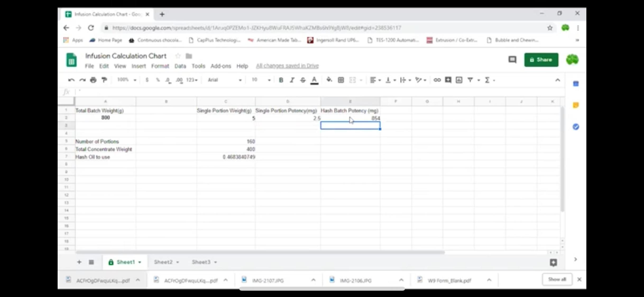Image resolution: width=644 pixels, height=297 pixels.
Task: Click the undo arrow
Action: point(71,80)
